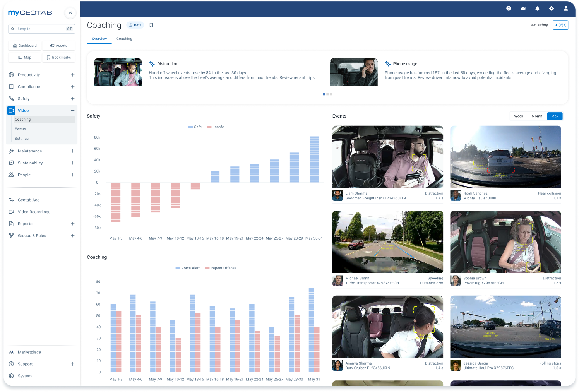Open the settings gear in the top bar
Viewport: 579px width, 392px height.
pos(552,8)
